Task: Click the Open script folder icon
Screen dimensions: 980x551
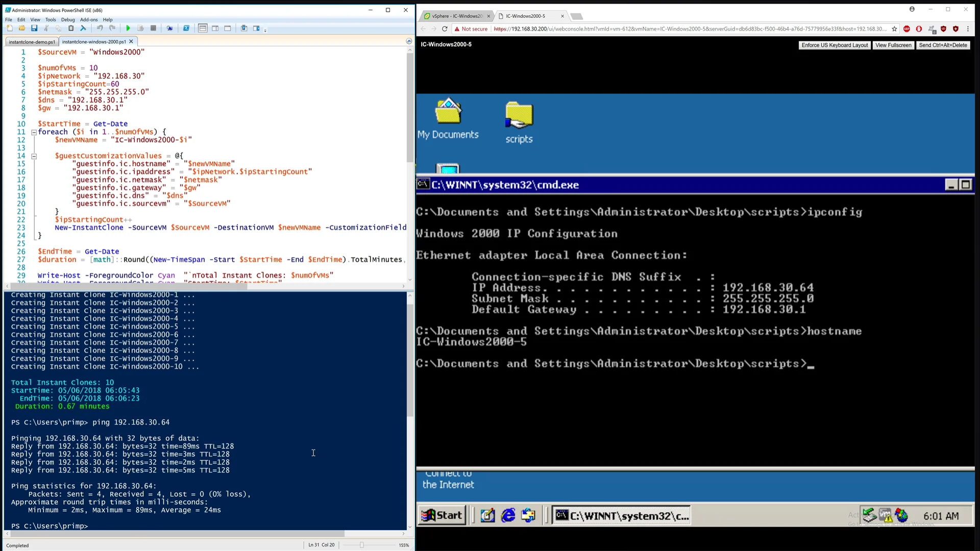Action: coord(22,29)
